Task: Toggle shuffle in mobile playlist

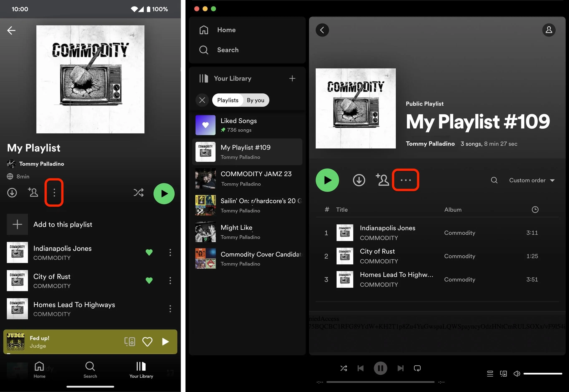Action: pyautogui.click(x=139, y=193)
